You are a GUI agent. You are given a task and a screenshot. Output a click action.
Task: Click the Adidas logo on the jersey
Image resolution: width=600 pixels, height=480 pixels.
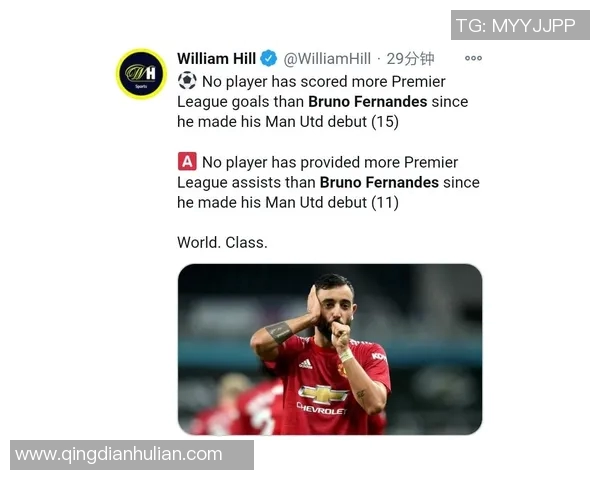click(305, 364)
